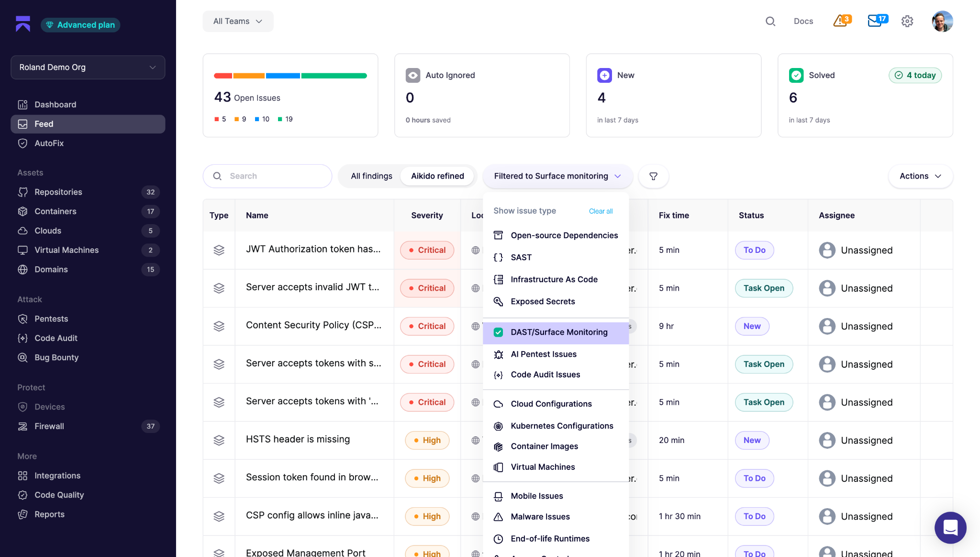Expand the All Teams dropdown
Screen dimensions: 980x557
pyautogui.click(x=238, y=22)
